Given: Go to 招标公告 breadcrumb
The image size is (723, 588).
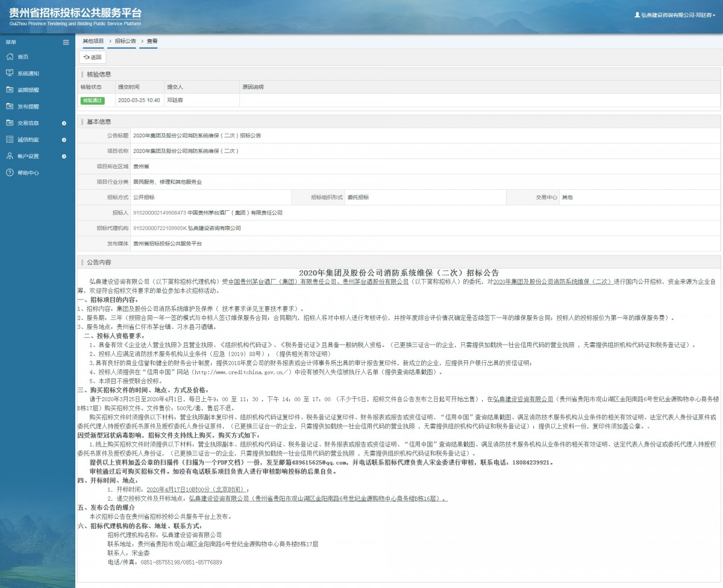Looking at the screenshot, I should coord(125,41).
